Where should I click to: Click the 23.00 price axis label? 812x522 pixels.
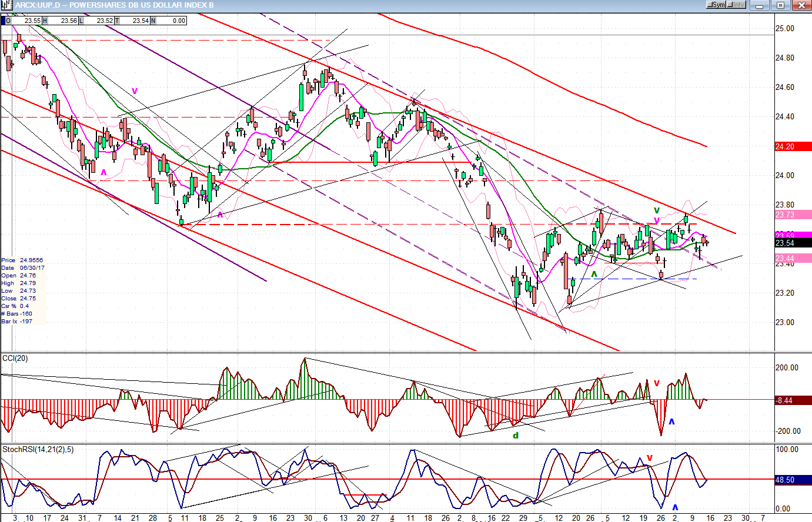point(785,322)
